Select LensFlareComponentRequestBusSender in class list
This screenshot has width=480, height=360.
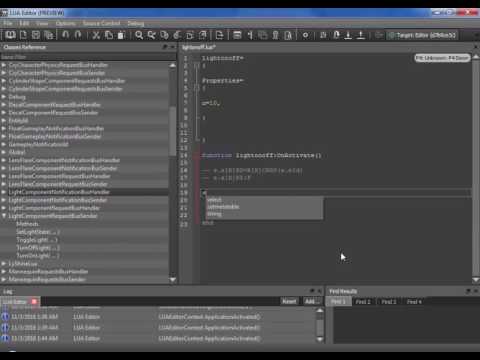tap(58, 184)
